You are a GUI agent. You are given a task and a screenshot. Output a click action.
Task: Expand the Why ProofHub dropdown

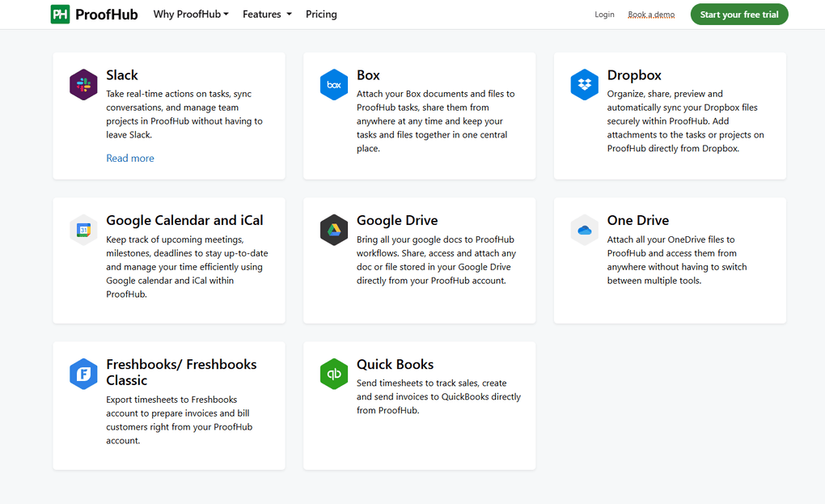point(191,14)
